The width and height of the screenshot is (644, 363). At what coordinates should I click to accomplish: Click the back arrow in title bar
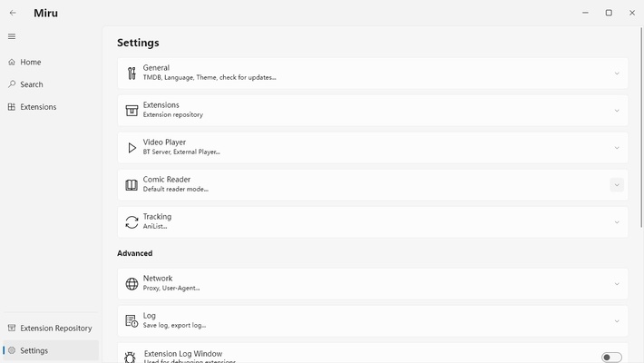tap(13, 13)
